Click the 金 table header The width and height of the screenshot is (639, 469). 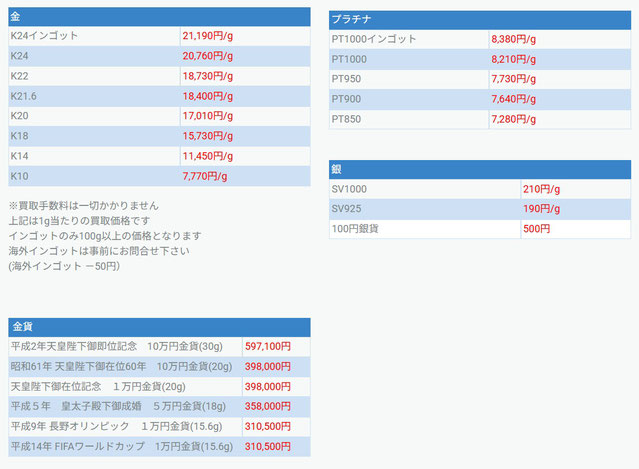159,17
